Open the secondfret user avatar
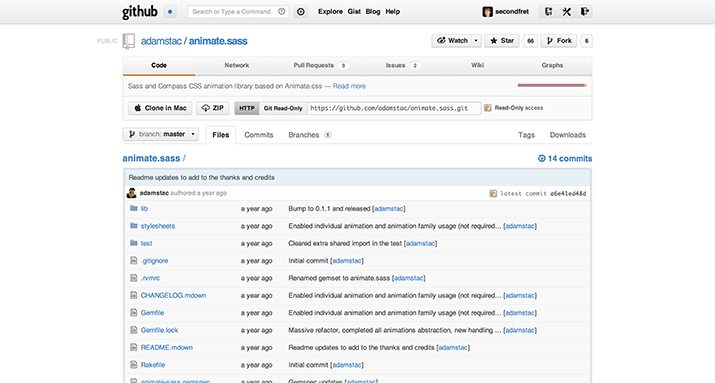Viewport: 715px width, 383px height. pos(487,12)
